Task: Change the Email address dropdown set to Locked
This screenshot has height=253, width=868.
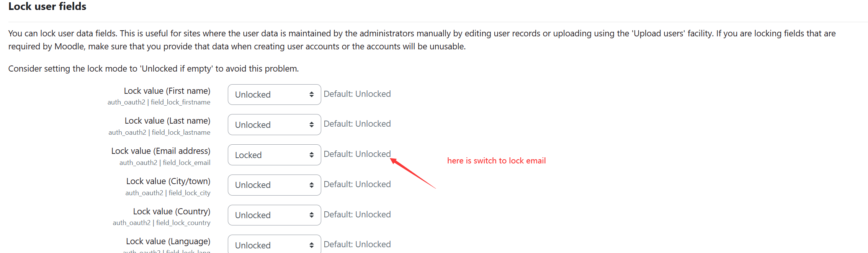Action: pos(274,155)
